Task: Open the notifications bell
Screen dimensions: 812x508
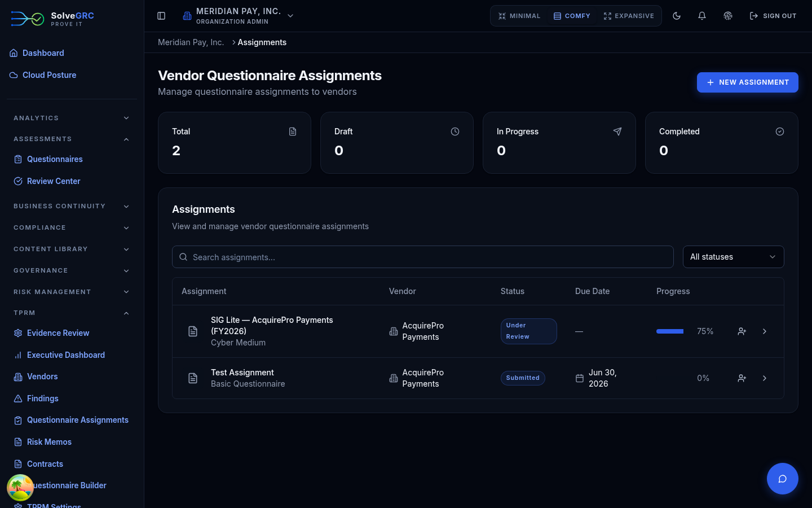Action: point(702,16)
